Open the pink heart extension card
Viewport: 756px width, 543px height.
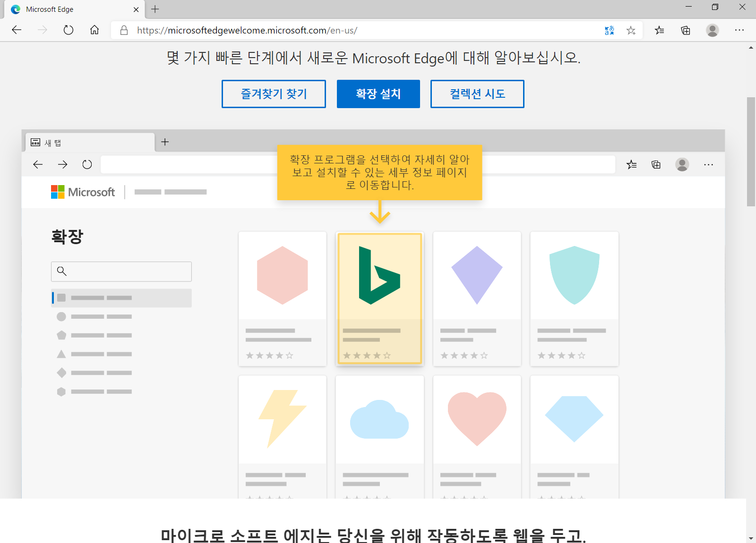[x=477, y=437]
